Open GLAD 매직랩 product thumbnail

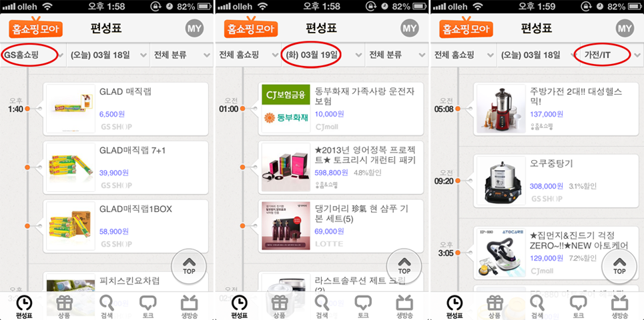click(x=71, y=109)
